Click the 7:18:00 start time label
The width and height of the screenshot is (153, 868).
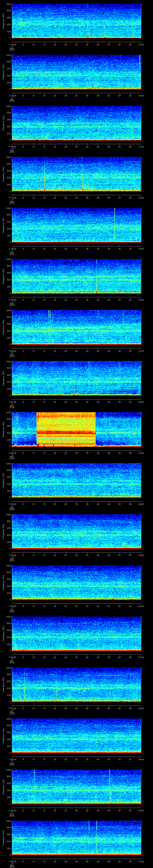pos(12,249)
